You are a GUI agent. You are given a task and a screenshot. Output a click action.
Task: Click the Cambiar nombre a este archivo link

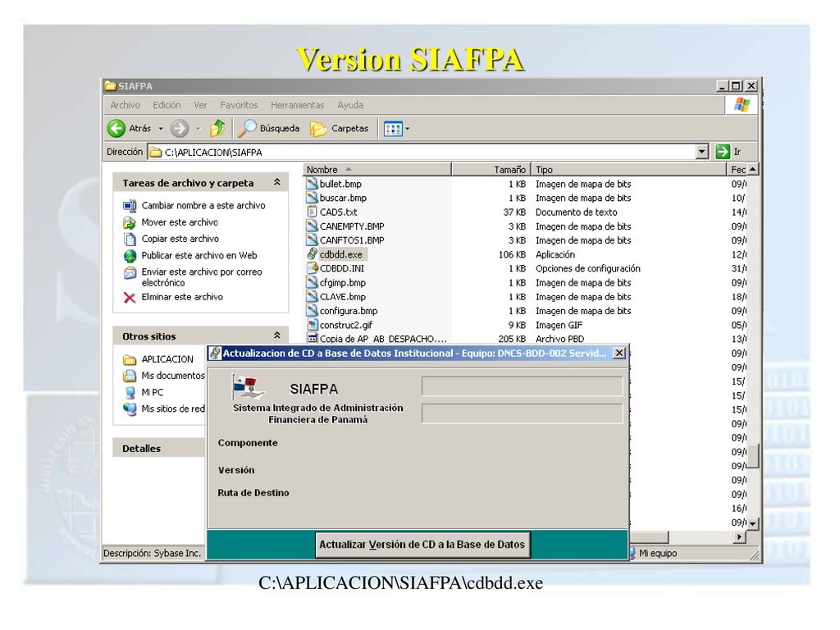coord(203,206)
